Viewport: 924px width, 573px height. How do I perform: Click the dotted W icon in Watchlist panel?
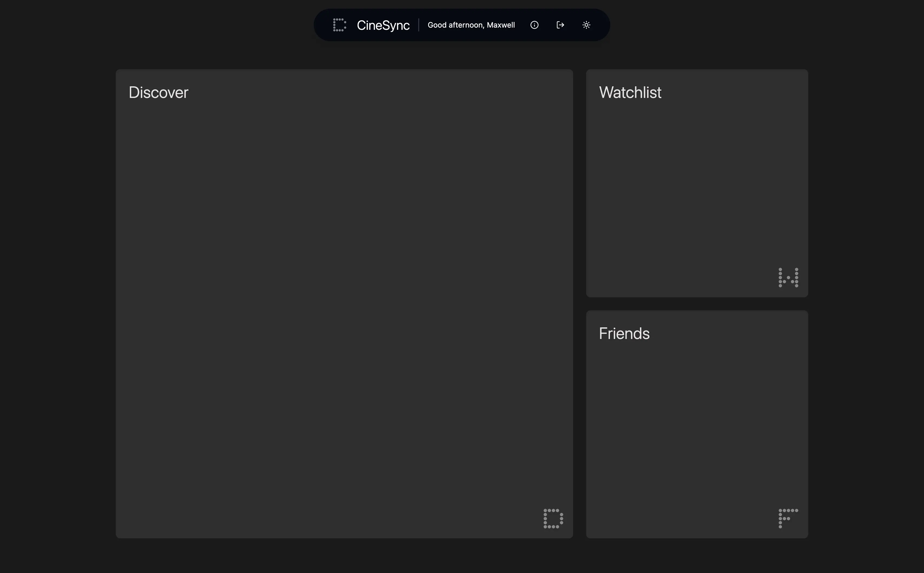click(x=788, y=277)
